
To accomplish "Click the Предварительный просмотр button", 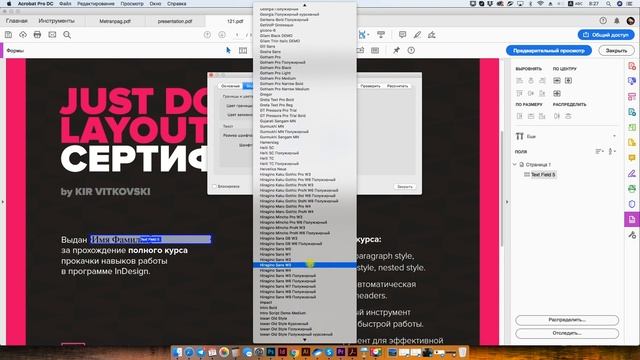I will click(549, 50).
